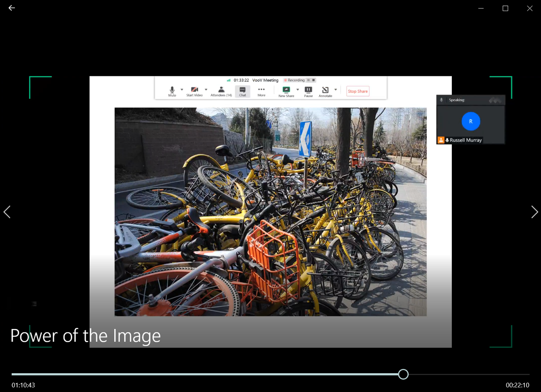Stop the recording with the square icon
The image size is (541, 392).
point(313,80)
